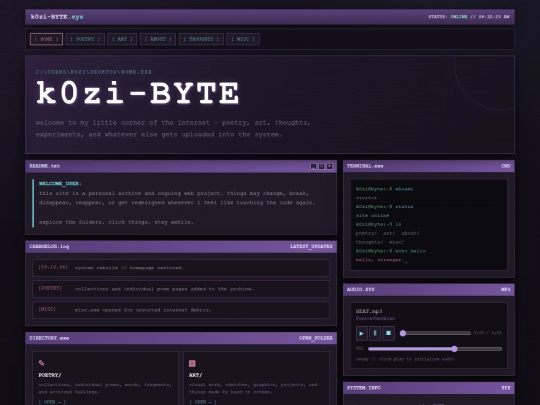Click the 0:00 / 0:00 time readout
Image resolution: width=540 pixels, height=405 pixels.
click(488, 333)
